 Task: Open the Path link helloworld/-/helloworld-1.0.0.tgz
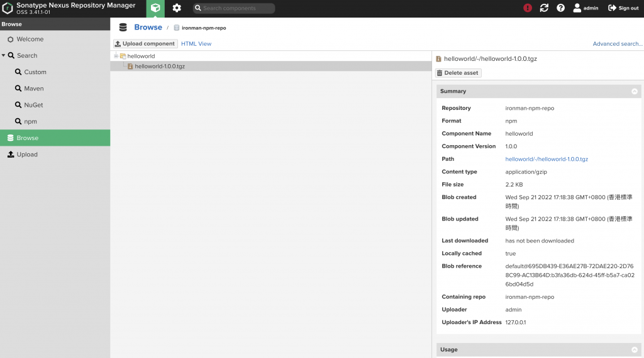(547, 159)
